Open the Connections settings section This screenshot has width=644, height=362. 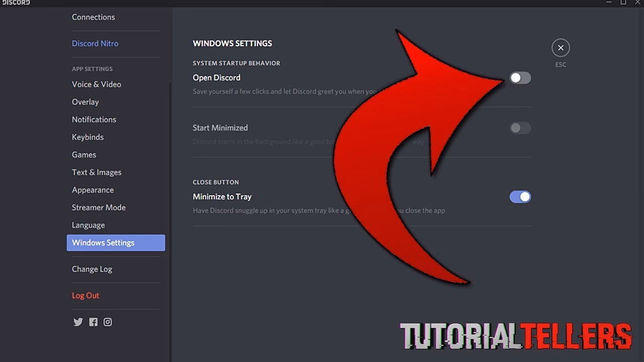[x=93, y=17]
